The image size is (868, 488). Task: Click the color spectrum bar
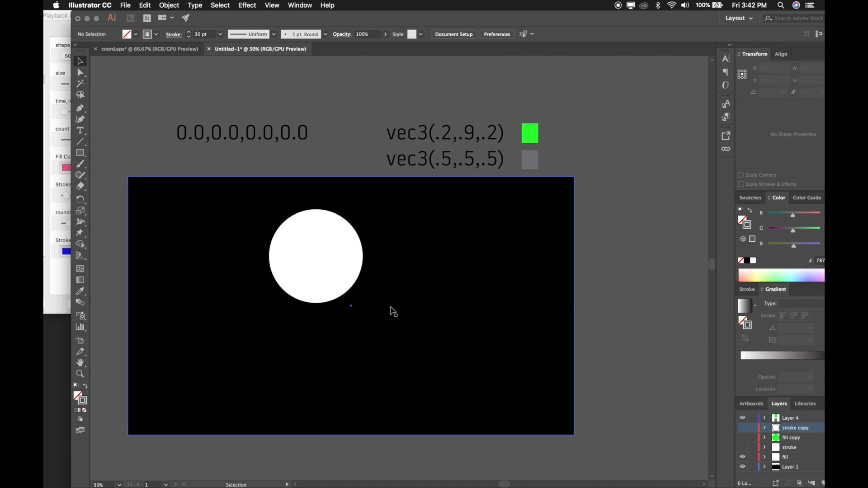coord(781,275)
